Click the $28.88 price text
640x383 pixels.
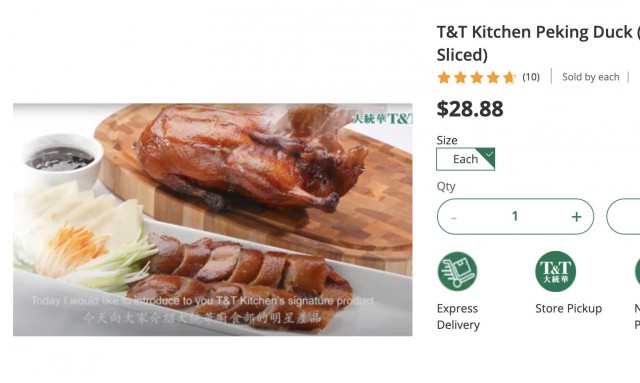coord(470,109)
